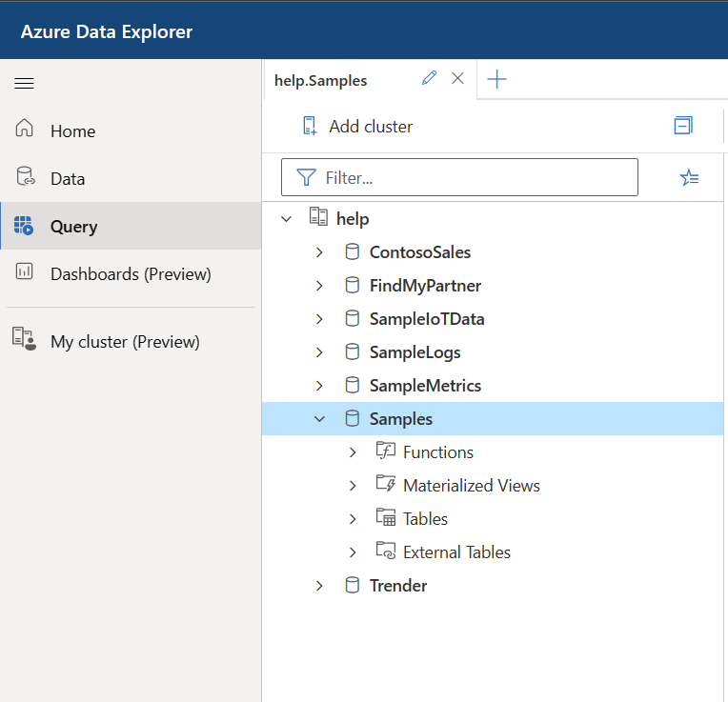
Task: Open the Data section
Action: tap(131, 179)
